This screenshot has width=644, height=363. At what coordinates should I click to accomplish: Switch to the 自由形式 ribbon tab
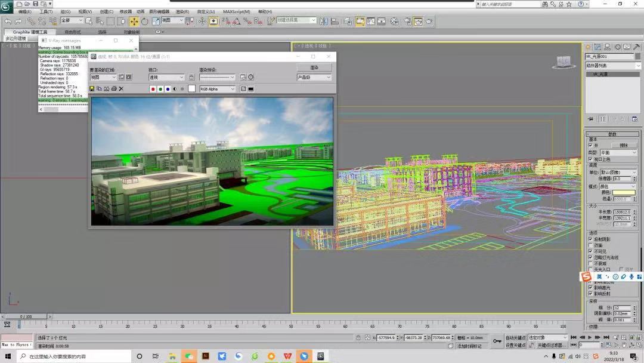click(x=73, y=32)
